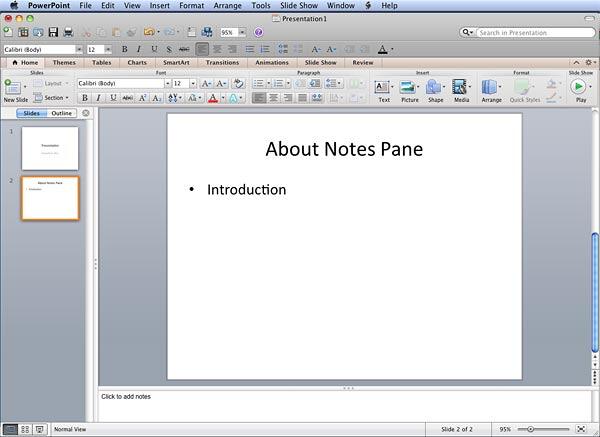600x437 pixels.
Task: Open the Picture insert tool
Action: pyautogui.click(x=410, y=88)
